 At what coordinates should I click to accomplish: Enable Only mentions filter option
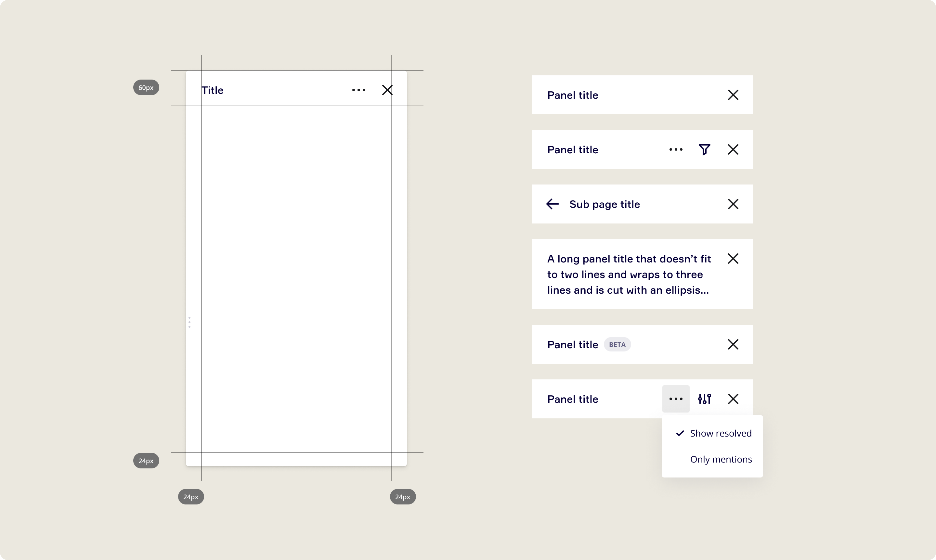(721, 459)
